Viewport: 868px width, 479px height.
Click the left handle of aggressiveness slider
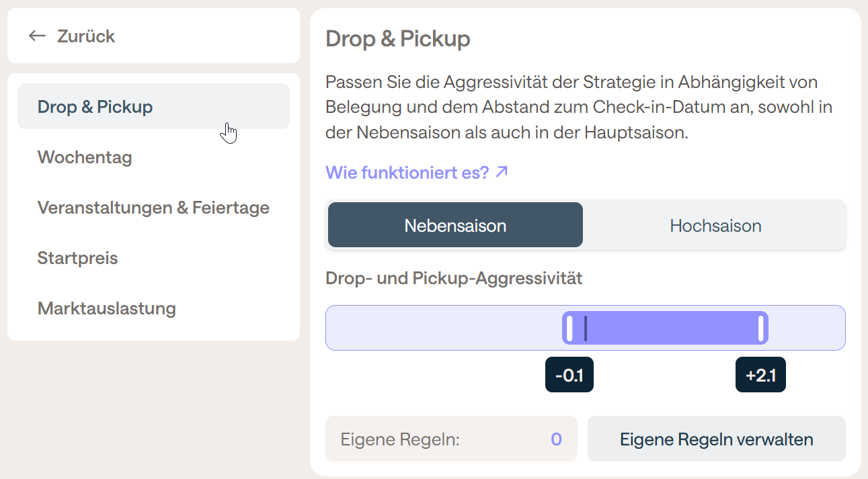[x=569, y=328]
